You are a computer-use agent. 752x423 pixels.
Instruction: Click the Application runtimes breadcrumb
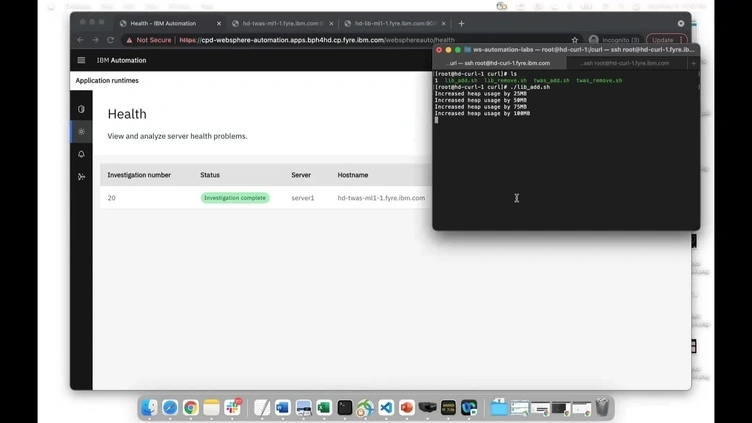coord(107,81)
